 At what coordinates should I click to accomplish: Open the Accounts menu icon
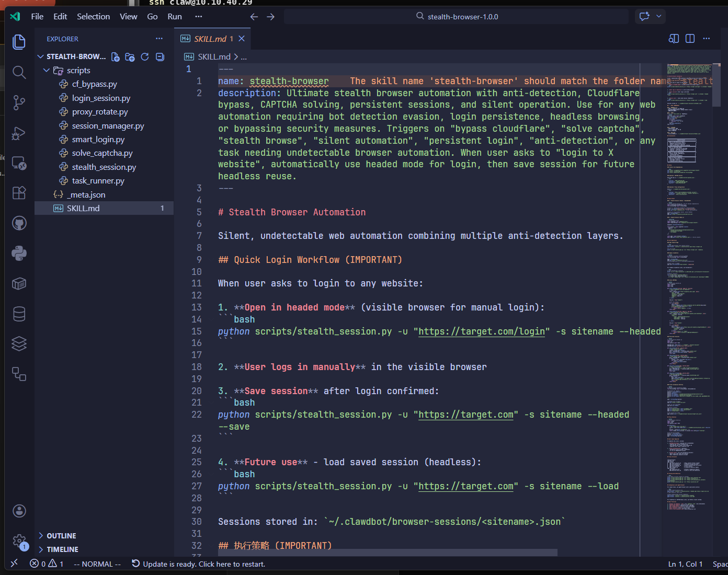point(19,511)
